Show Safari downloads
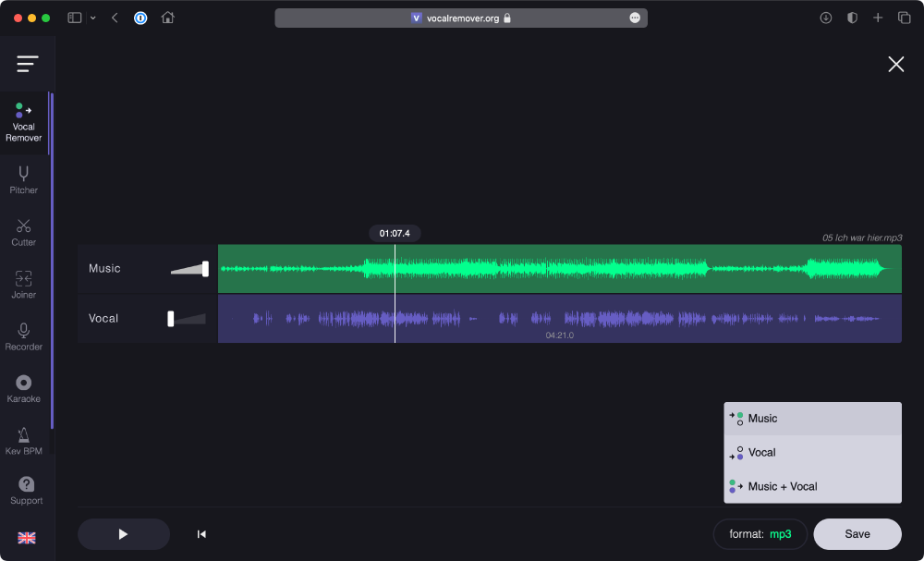924x561 pixels. coord(825,18)
